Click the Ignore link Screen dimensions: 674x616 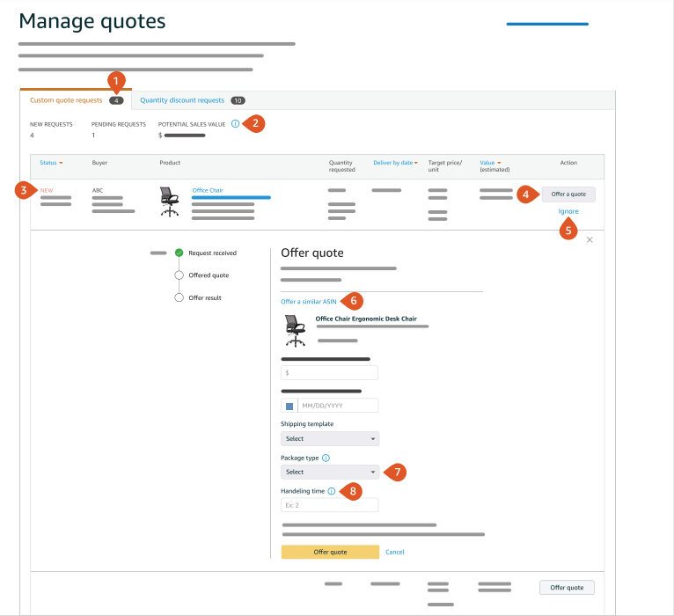pyautogui.click(x=568, y=212)
